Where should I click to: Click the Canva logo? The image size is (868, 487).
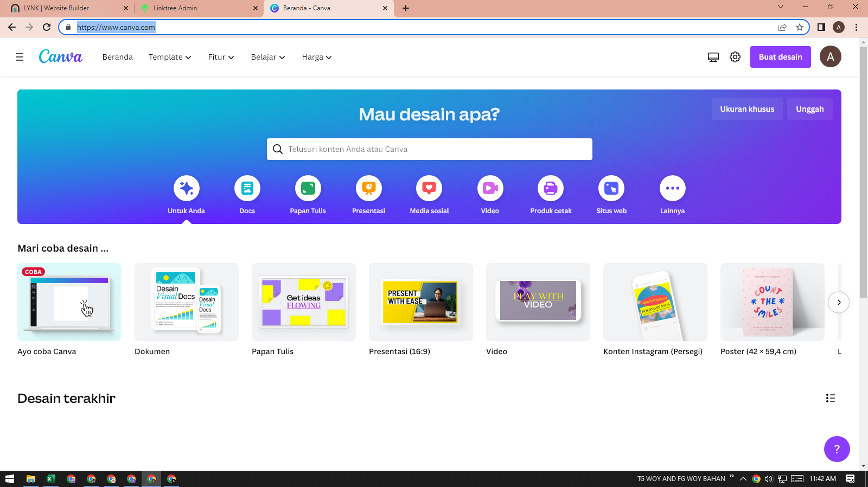pos(60,56)
